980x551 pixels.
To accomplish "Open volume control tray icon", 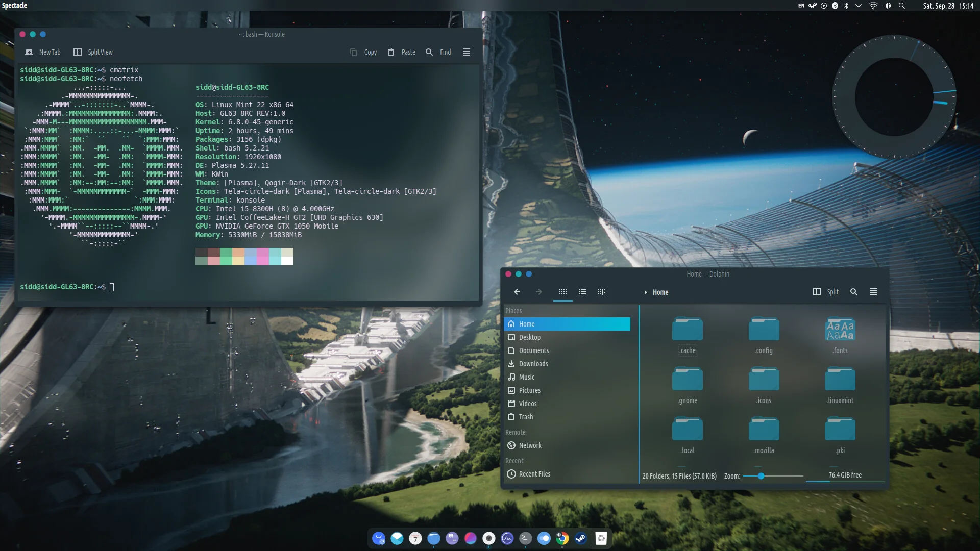I will coord(888,6).
